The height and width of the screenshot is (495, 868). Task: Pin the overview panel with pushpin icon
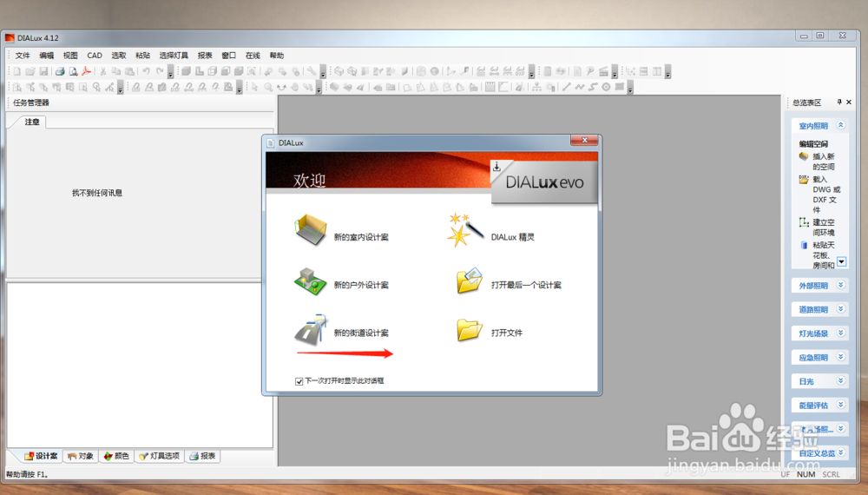(839, 102)
